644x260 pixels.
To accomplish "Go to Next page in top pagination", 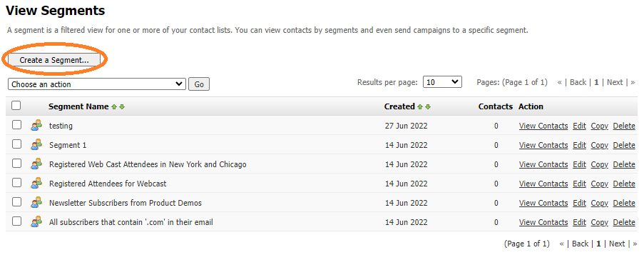I will [x=615, y=82].
